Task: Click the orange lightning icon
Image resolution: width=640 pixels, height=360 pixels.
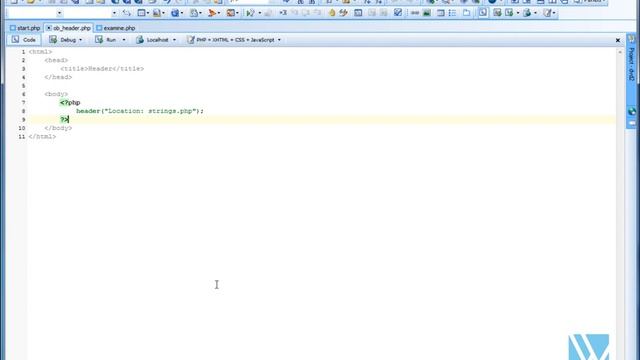Action: click(343, 13)
